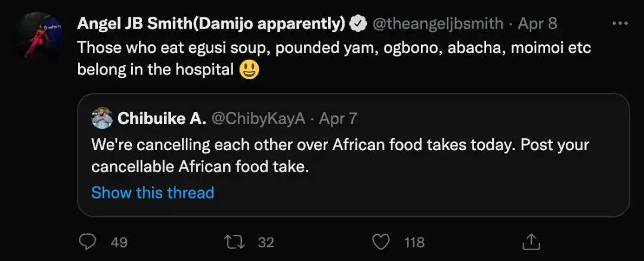Open the Apr 8 tweet timestamp
Viewport: 644px width, 261px height.
538,24
